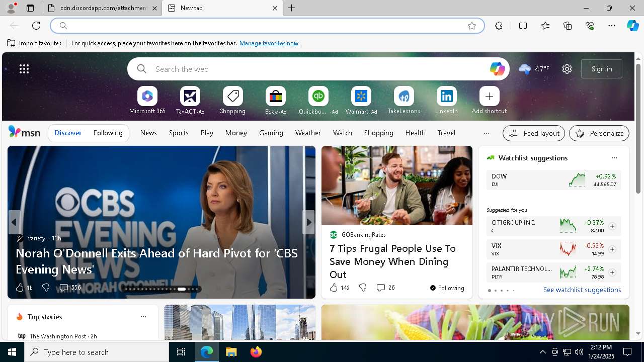This screenshot has width=644, height=362.
Task: Open the apps grid launcher
Action: 24,69
